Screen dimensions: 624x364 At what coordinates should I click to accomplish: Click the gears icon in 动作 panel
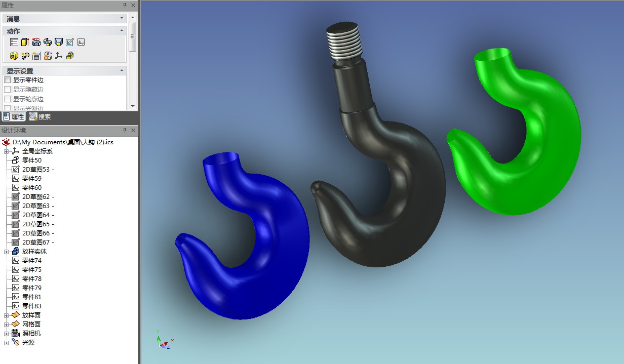(25, 56)
